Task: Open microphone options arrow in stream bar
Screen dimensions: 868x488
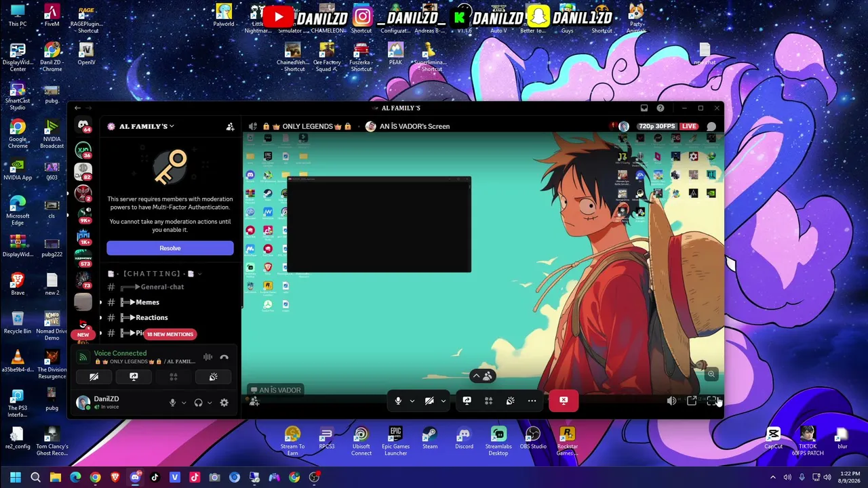Action: click(x=412, y=401)
